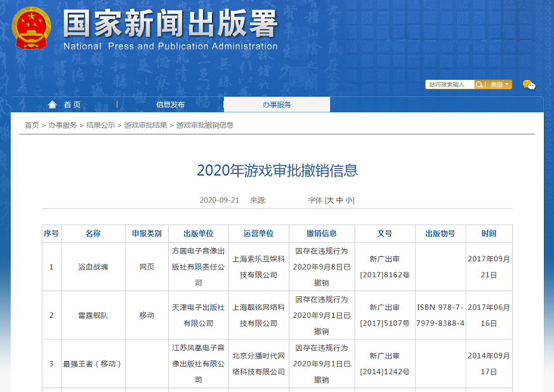
Task: Click the date 2017年09月21日
Action: pyautogui.click(x=489, y=267)
